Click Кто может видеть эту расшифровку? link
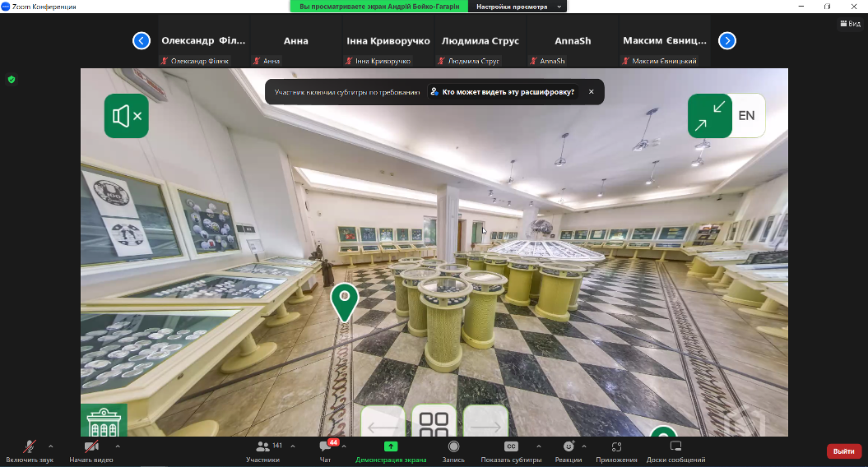 [503, 92]
